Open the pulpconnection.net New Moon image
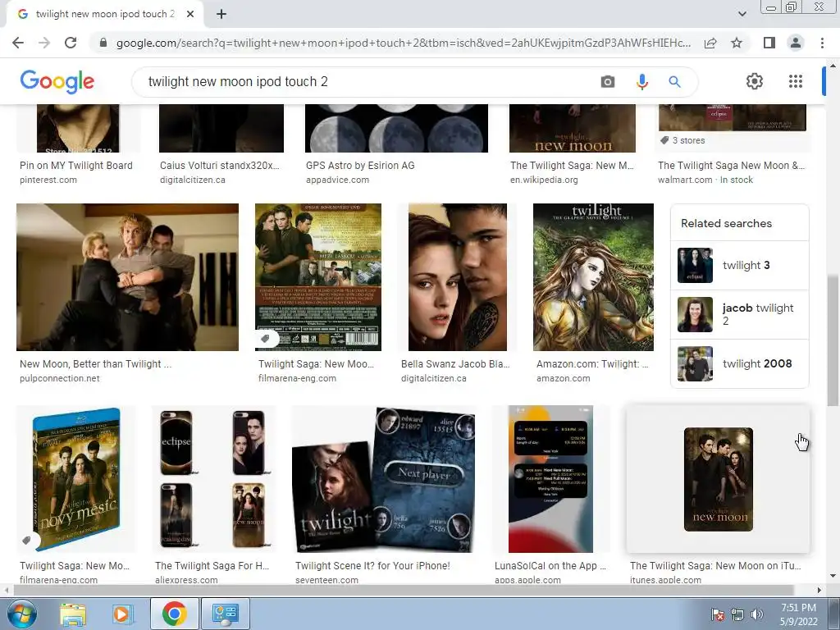 click(127, 277)
